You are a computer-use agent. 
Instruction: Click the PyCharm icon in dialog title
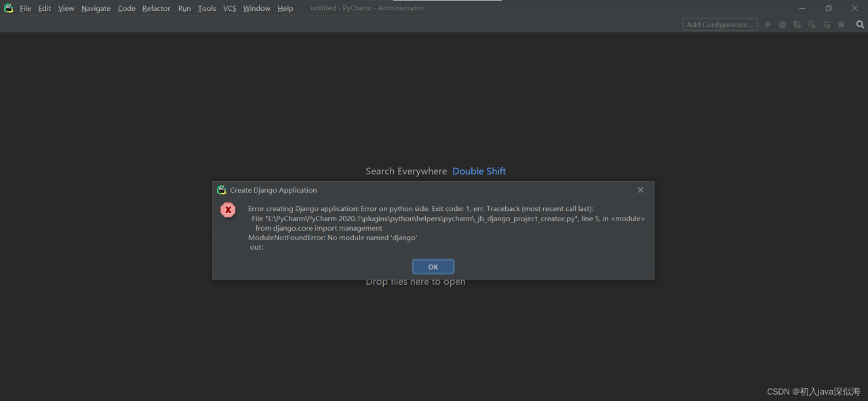pos(222,190)
